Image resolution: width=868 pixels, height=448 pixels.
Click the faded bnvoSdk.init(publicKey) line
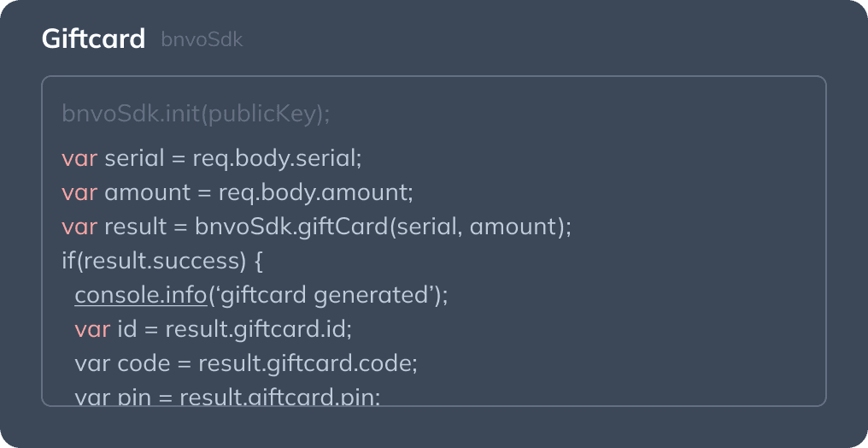point(196,114)
